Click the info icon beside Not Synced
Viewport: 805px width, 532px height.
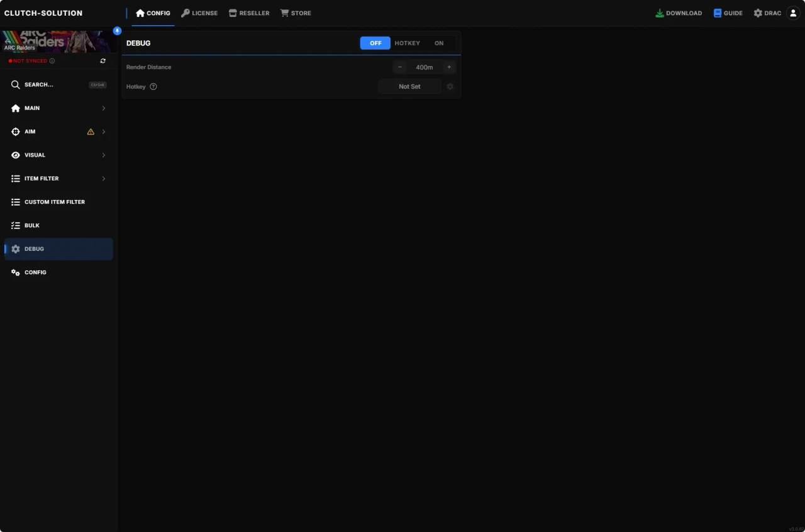(52, 61)
